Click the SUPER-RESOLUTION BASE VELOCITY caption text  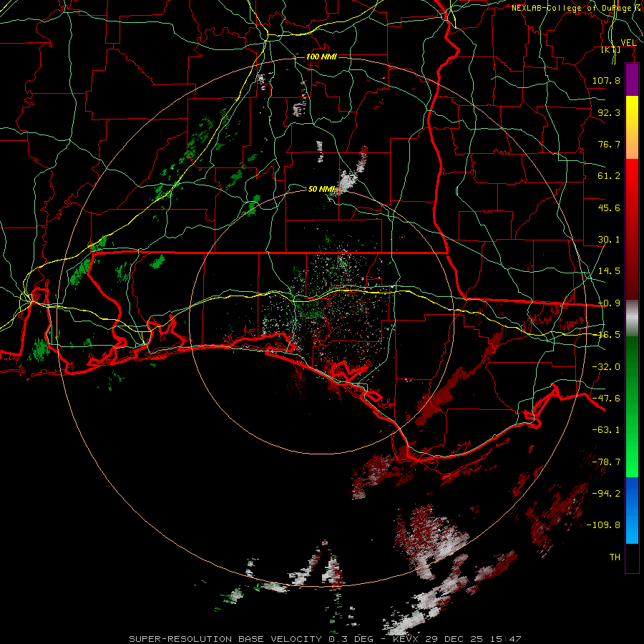coord(225,639)
